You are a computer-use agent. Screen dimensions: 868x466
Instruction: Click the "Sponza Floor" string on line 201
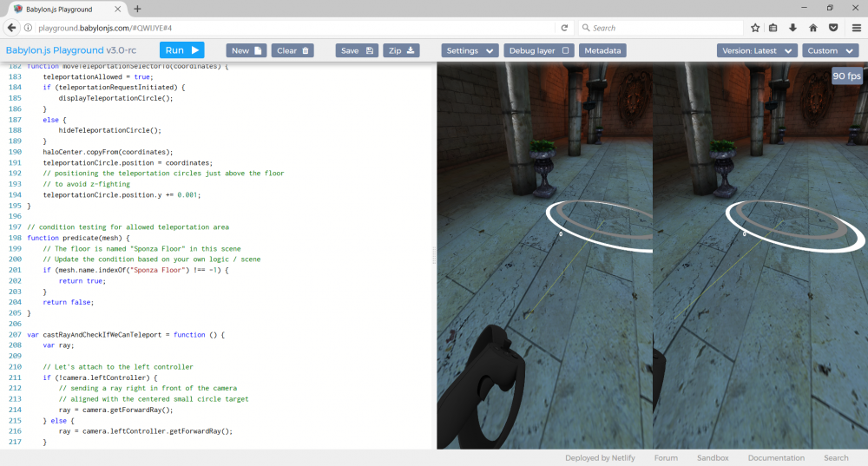(x=158, y=270)
